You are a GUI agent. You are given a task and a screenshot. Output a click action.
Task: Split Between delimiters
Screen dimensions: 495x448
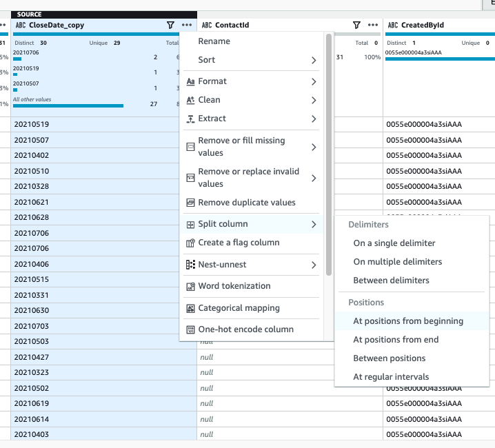pyautogui.click(x=412, y=281)
